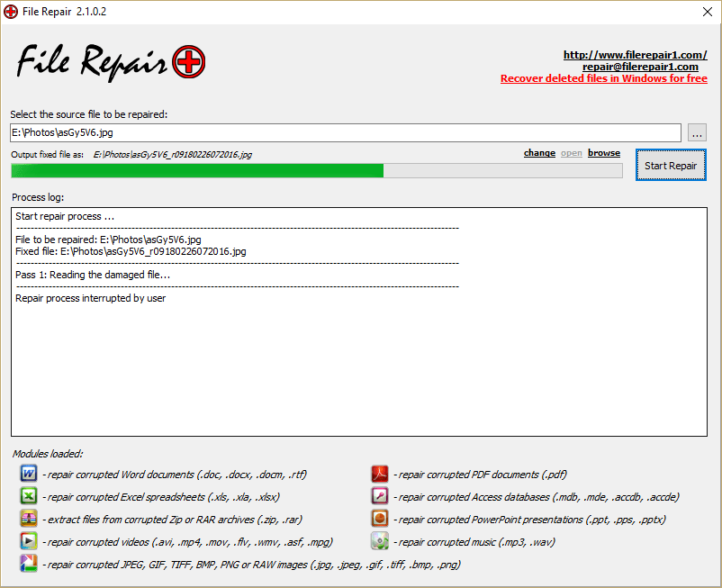Click the 'Modules loaded:' label
Screen dimensions: 722x588
point(48,454)
